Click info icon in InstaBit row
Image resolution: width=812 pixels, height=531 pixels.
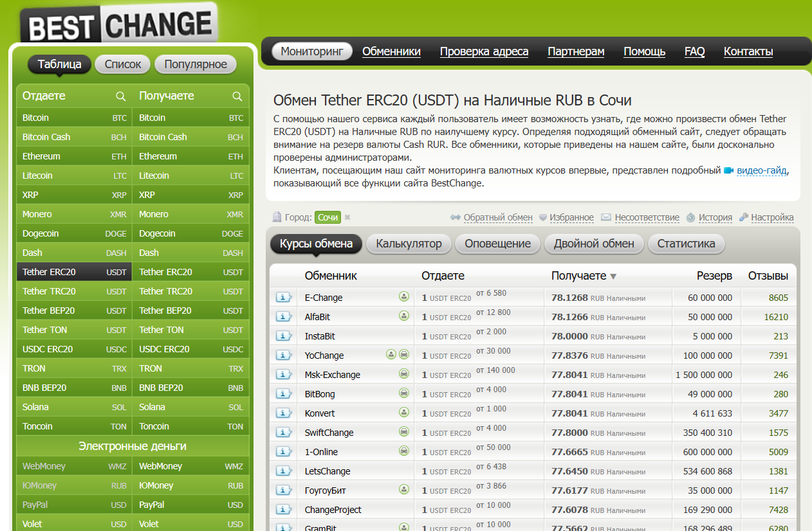coord(284,336)
